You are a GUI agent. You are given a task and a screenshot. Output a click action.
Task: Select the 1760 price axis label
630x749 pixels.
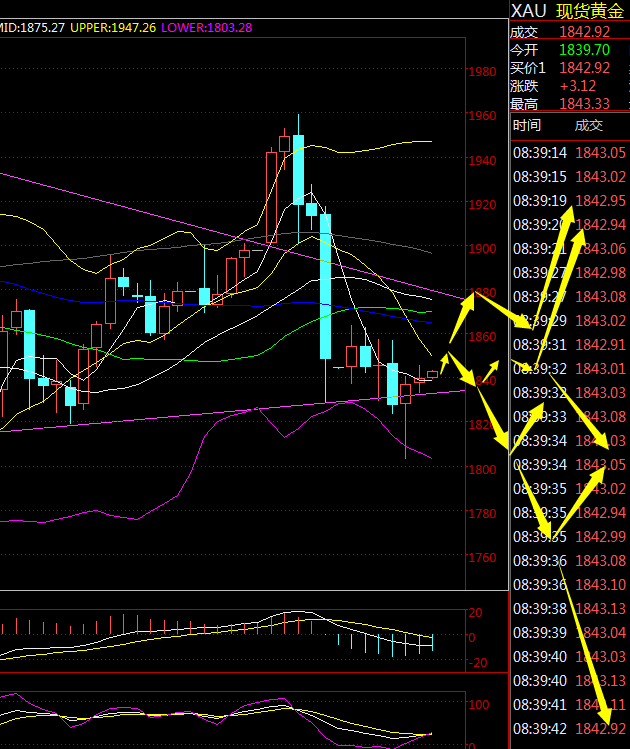(482, 558)
